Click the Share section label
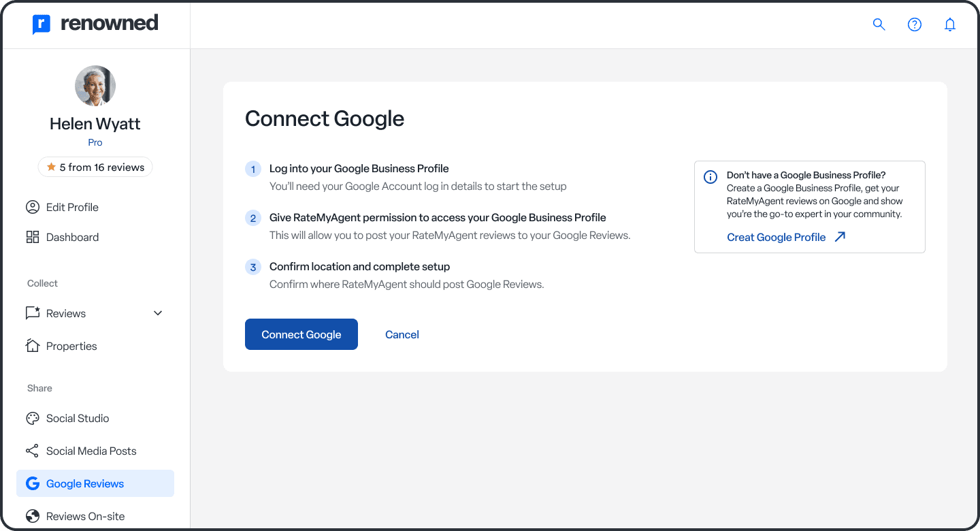 point(39,388)
